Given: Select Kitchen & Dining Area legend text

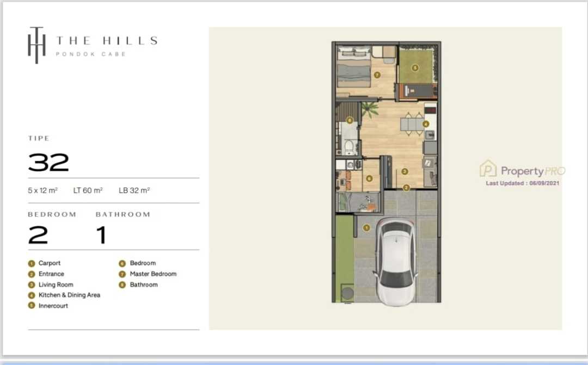Looking at the screenshot, I should point(69,295).
